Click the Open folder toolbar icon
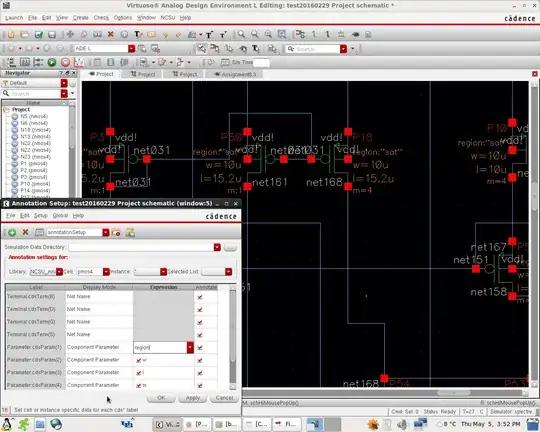 24,34
